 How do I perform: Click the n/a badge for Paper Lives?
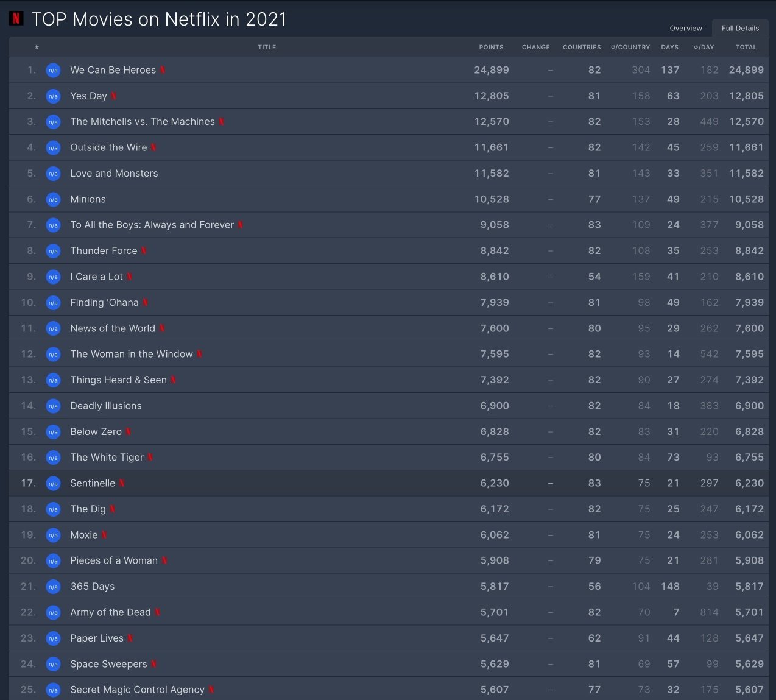click(53, 638)
